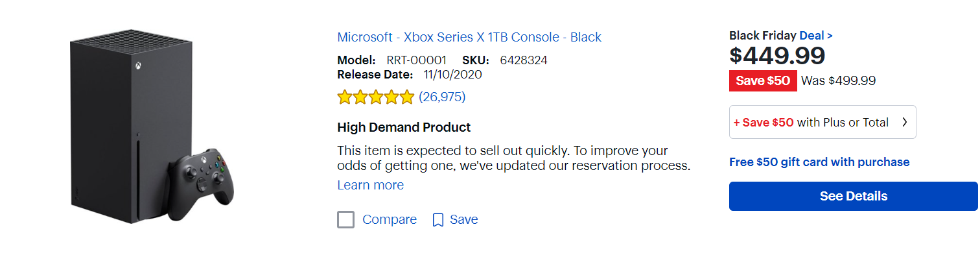
Task: Click the SKU number 6428324
Action: 524,60
